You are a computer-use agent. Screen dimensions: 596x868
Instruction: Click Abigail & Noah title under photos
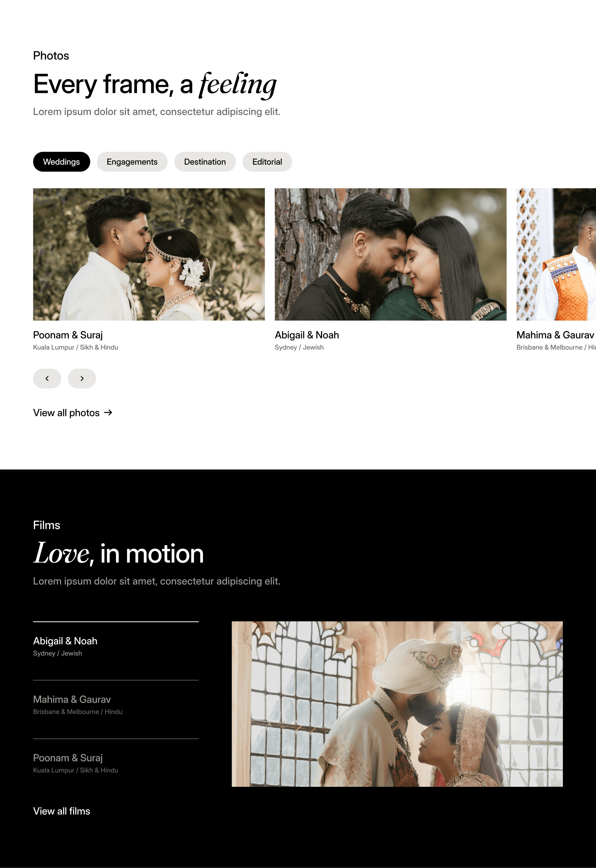tap(307, 335)
